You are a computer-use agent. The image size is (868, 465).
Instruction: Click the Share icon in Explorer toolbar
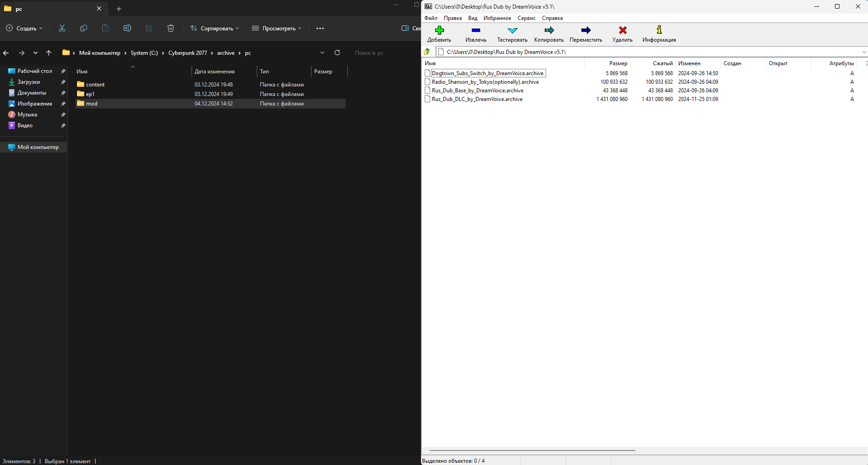[149, 28]
